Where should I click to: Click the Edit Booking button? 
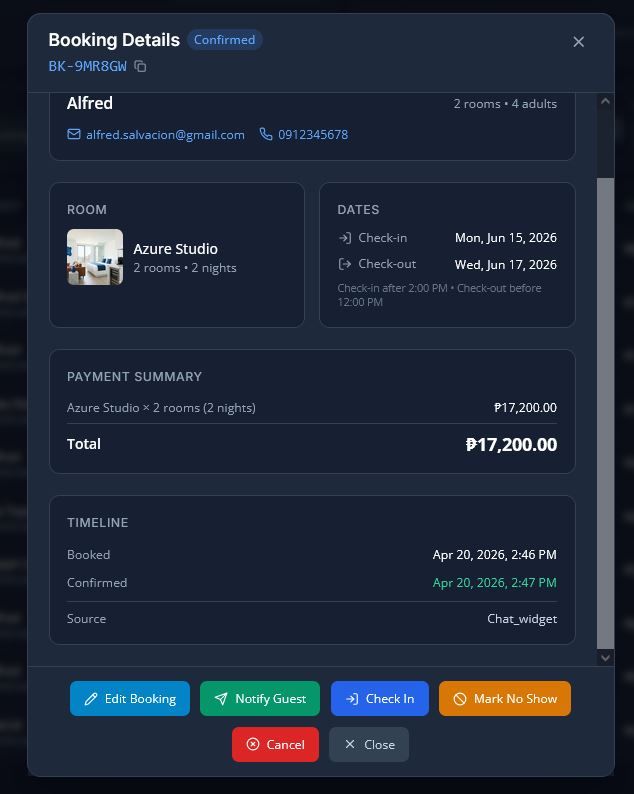[x=130, y=699]
